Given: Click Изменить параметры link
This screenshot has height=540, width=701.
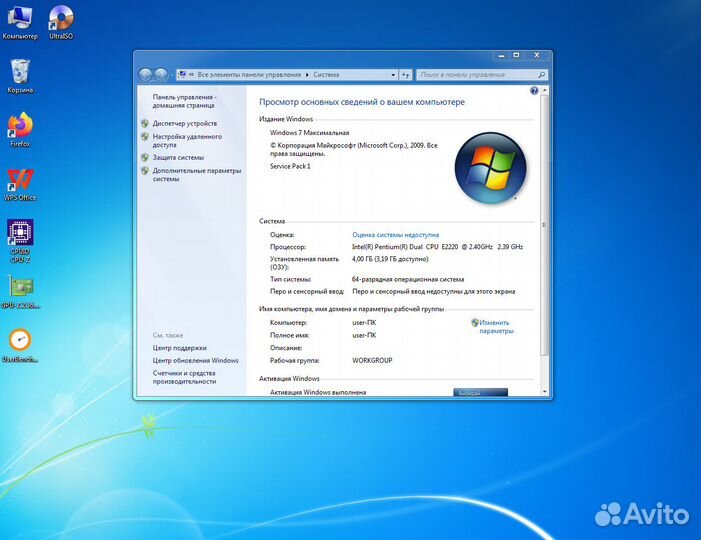Looking at the screenshot, I should [496, 327].
